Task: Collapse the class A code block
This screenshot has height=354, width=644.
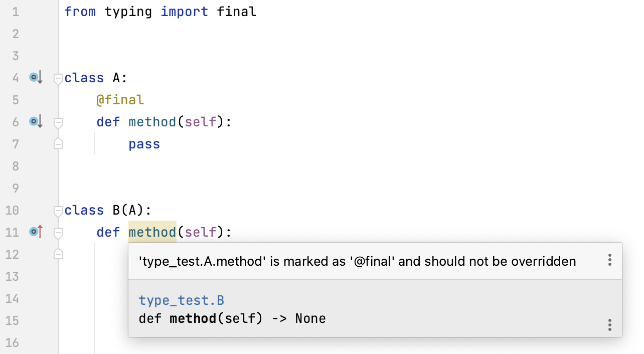Action: coord(58,78)
